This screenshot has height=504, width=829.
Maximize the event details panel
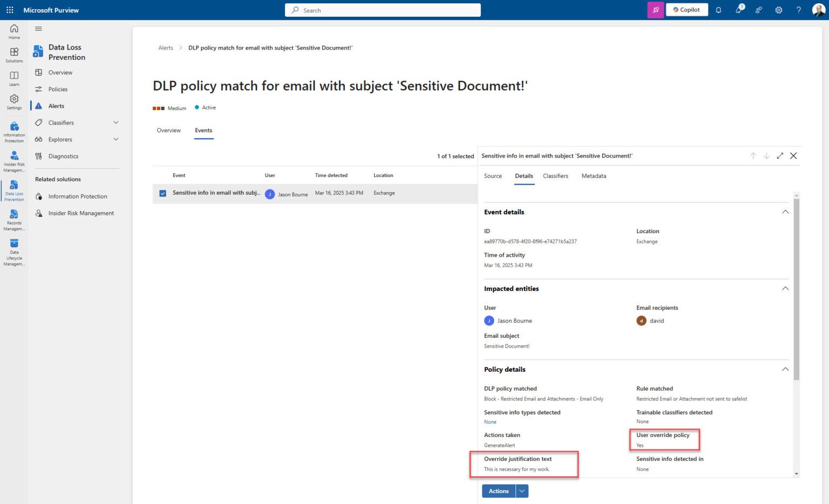[779, 155]
